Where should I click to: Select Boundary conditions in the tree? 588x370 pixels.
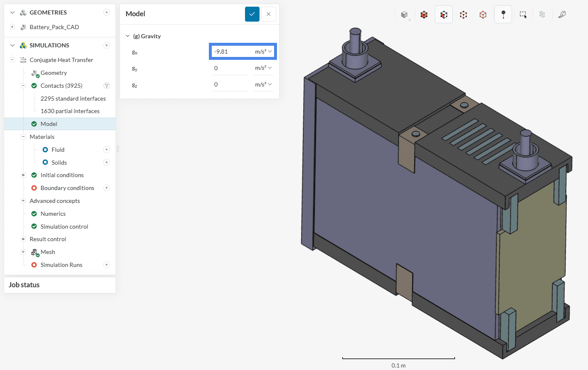(x=67, y=188)
